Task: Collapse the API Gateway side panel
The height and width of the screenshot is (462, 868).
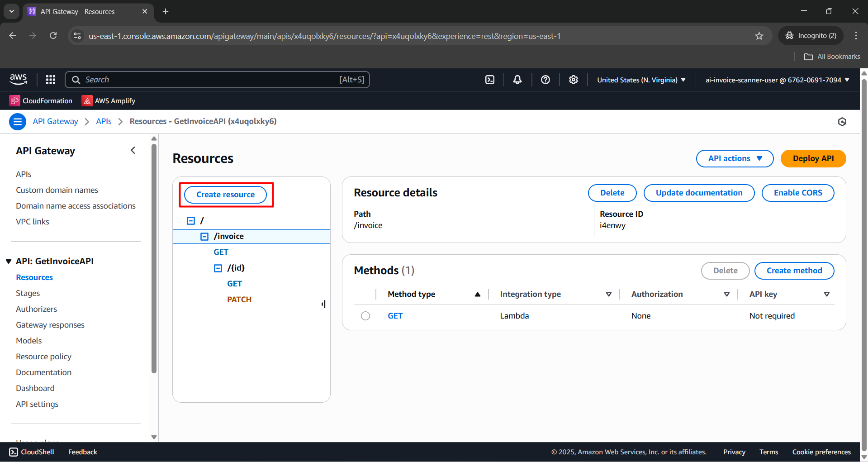Action: (x=133, y=150)
